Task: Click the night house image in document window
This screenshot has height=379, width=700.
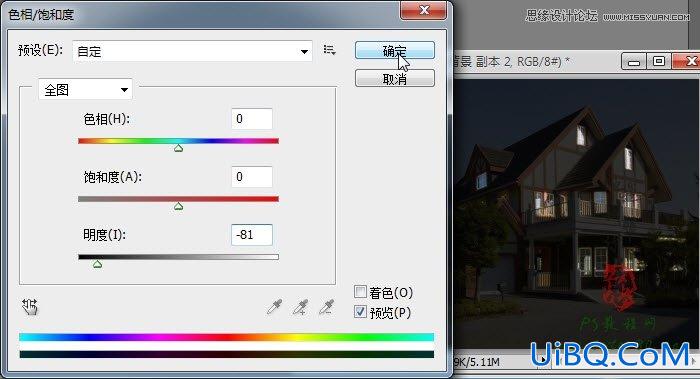Action: pyautogui.click(x=576, y=214)
